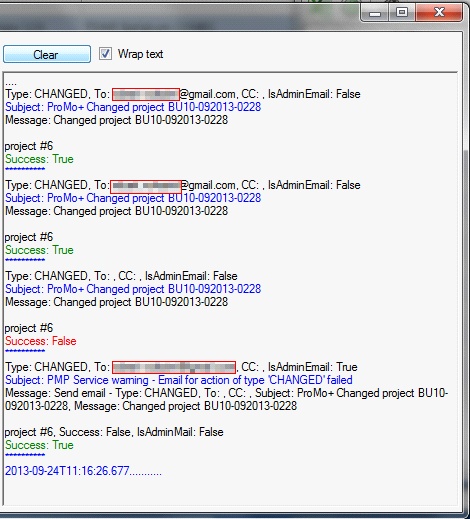Click the Type CHANGED line with empty To
Screen dimensions: 470x519
[121, 276]
